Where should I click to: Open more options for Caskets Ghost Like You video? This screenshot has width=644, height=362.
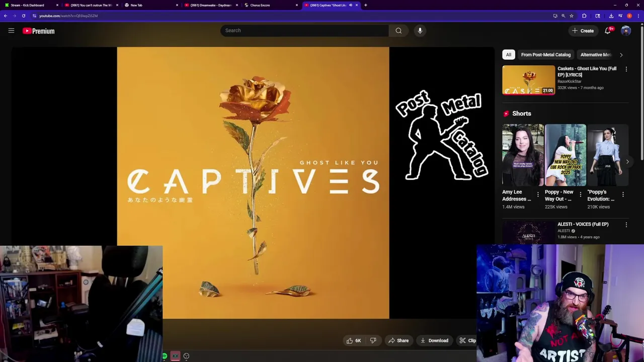(626, 69)
